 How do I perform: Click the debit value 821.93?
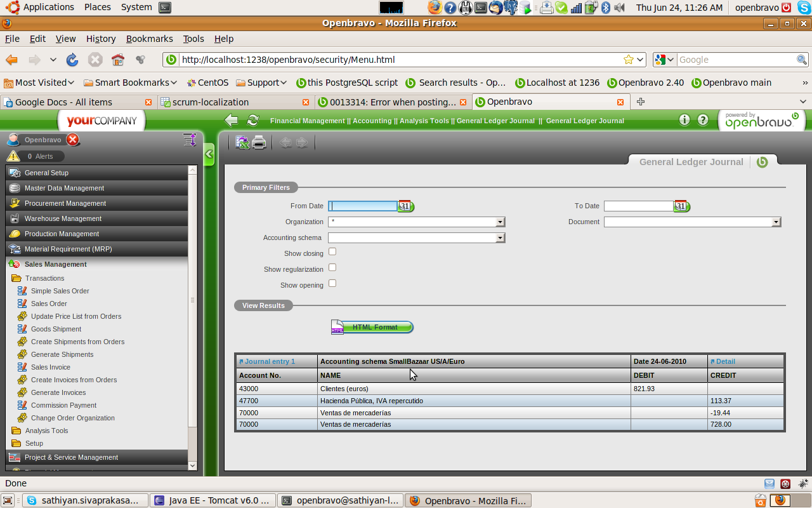pyautogui.click(x=644, y=389)
